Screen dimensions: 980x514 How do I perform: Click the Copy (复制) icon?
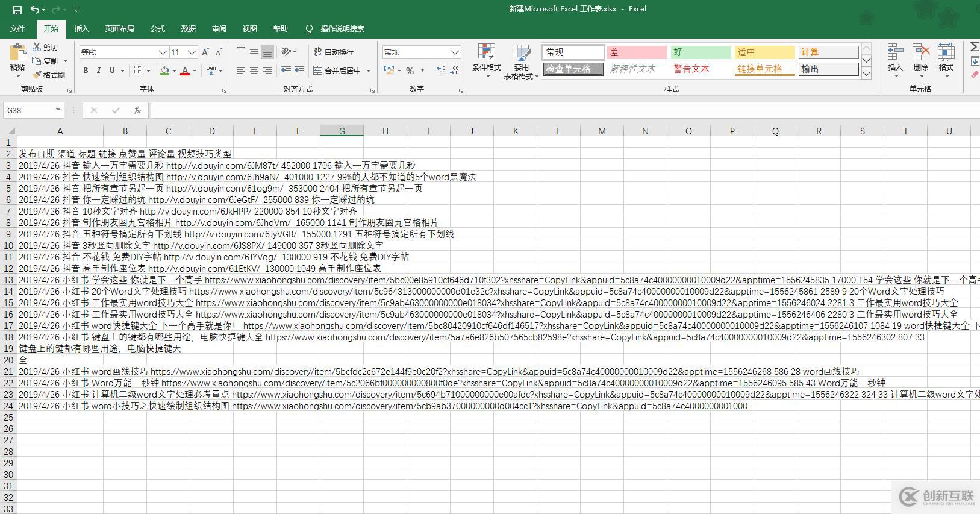[x=37, y=61]
